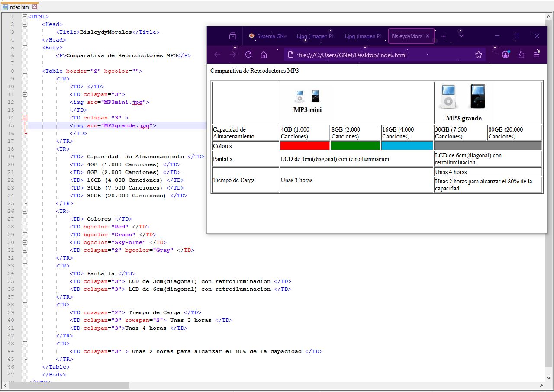Click the editor's horizontal scrollbar thumb
This screenshot has width=554, height=392.
(69, 385)
